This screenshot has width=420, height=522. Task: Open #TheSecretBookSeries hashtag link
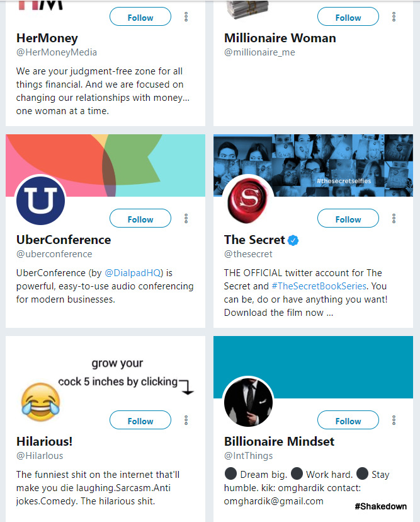319,286
